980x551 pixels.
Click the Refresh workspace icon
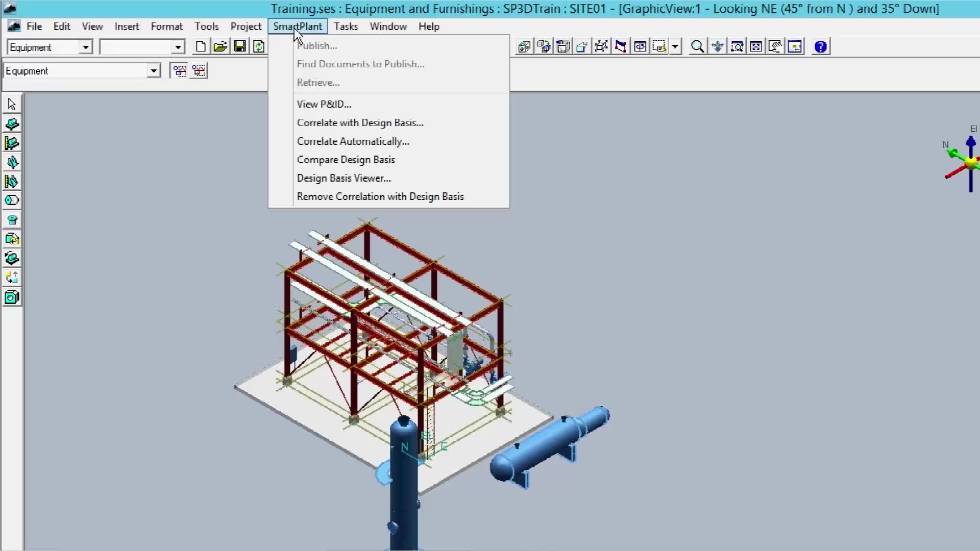[259, 47]
